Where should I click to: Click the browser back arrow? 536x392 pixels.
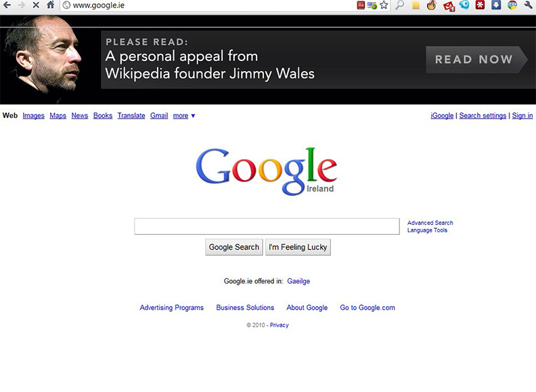point(7,5)
